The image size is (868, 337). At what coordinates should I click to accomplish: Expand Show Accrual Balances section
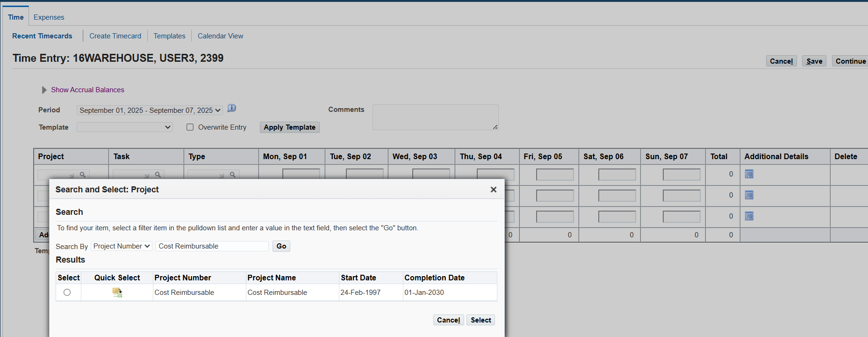pyautogui.click(x=45, y=90)
